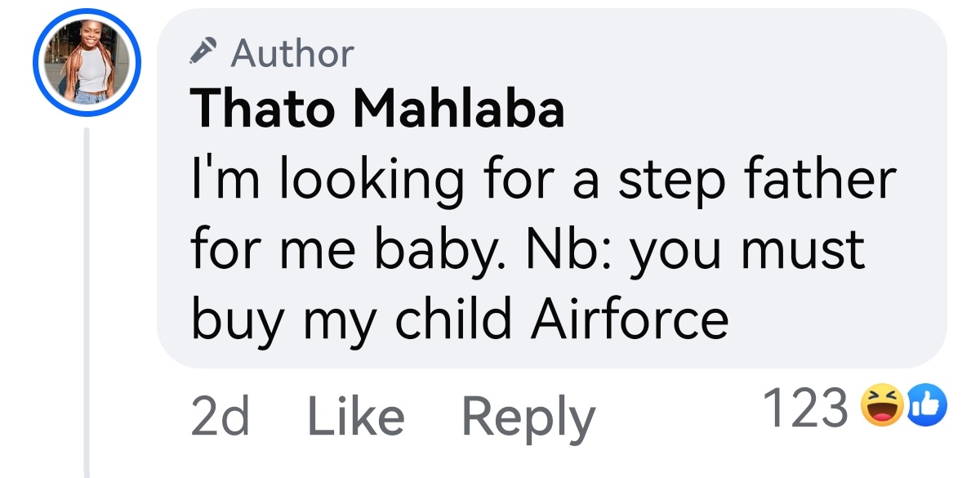
Task: Click the Author label text
Action: (x=292, y=54)
